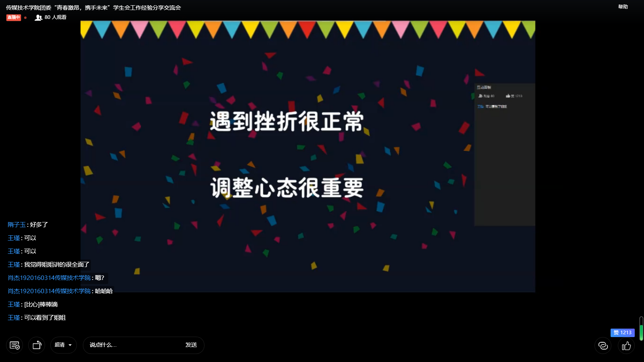
Task: Click the danmaku message list icon bottom-left
Action: (x=14, y=345)
